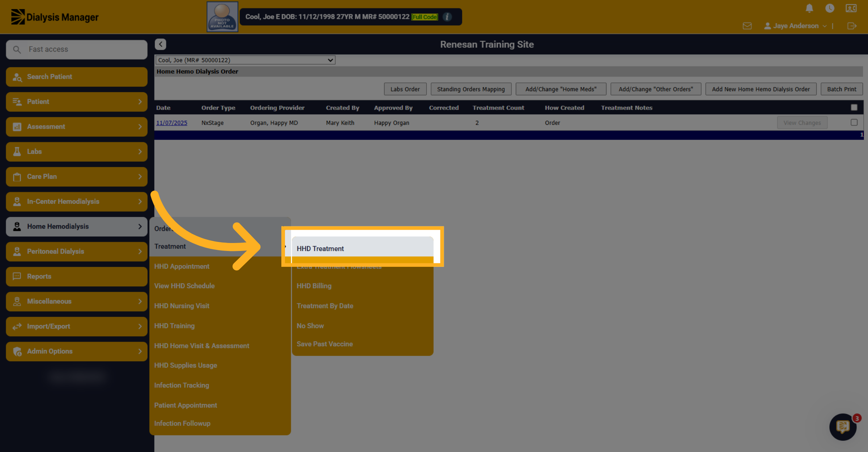
Task: Open the chat widget with 3 notifications
Action: pos(843,427)
